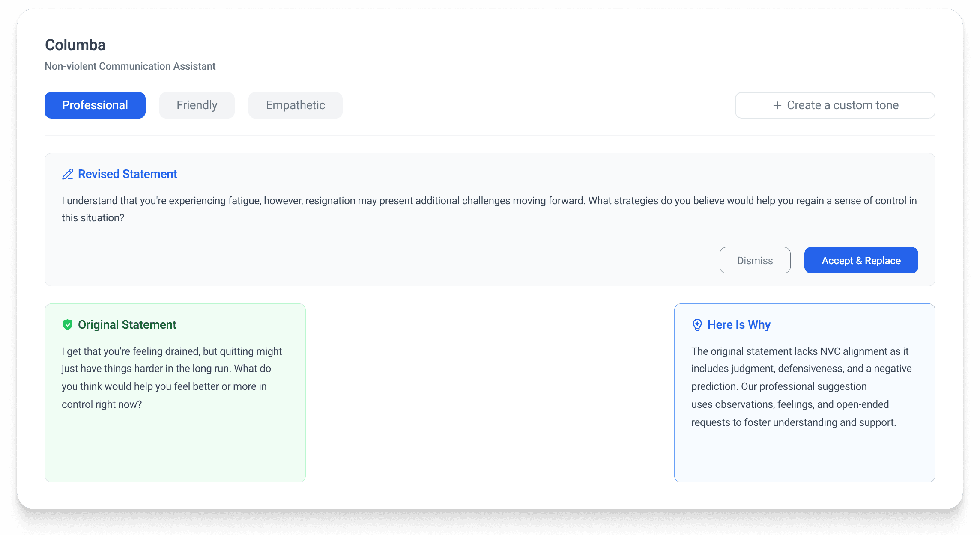Click the original statement text in the green card
This screenshot has height=535, width=980.
(171, 377)
